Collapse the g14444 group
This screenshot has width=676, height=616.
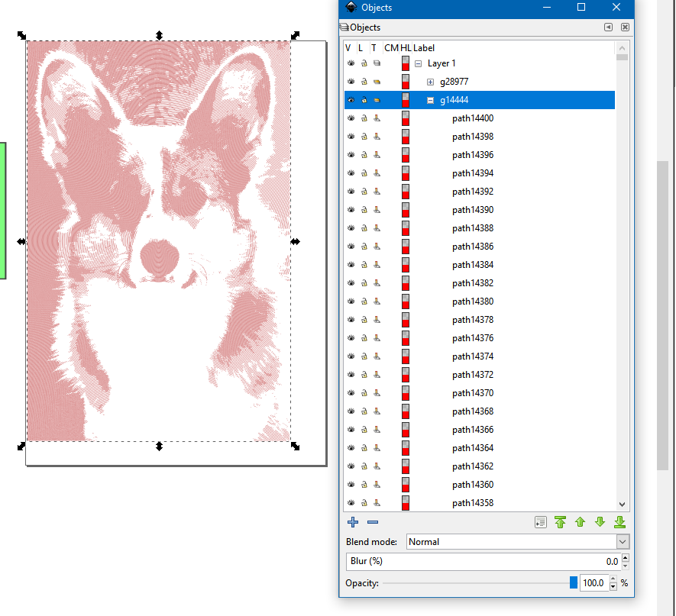point(430,100)
